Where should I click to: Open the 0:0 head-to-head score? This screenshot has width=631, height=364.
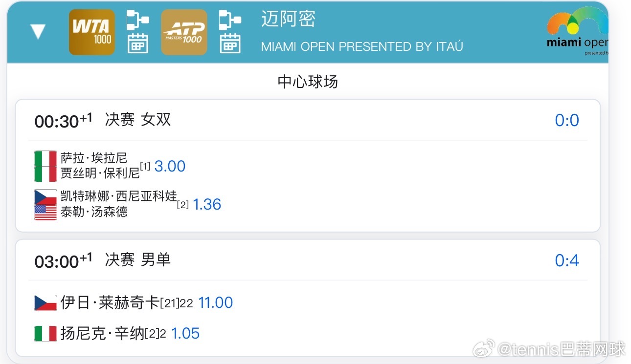(567, 120)
